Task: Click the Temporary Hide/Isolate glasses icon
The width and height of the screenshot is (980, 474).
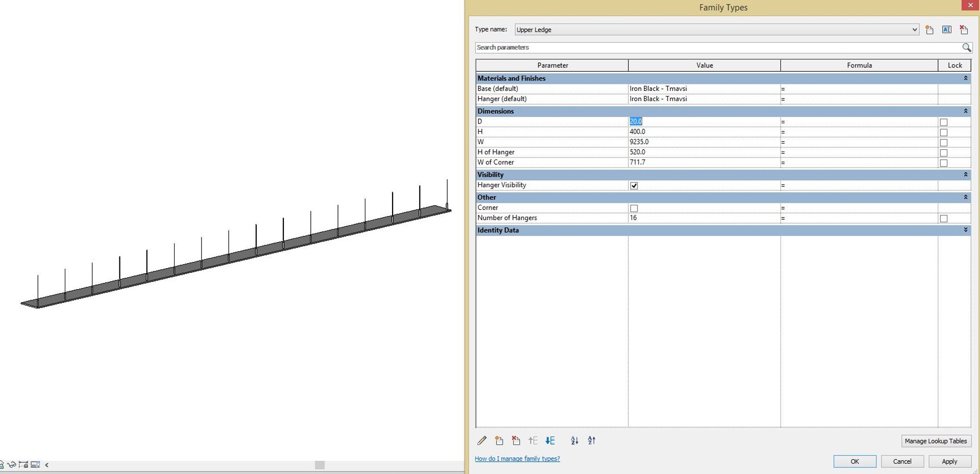Action: point(12,465)
